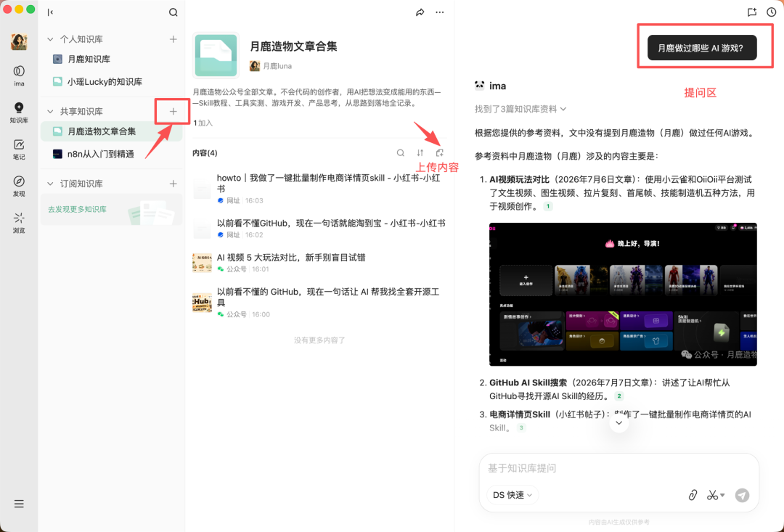Viewport: 784px width, 532px height.
Task: Switch to the 发现 sidebar tab
Action: [19, 186]
